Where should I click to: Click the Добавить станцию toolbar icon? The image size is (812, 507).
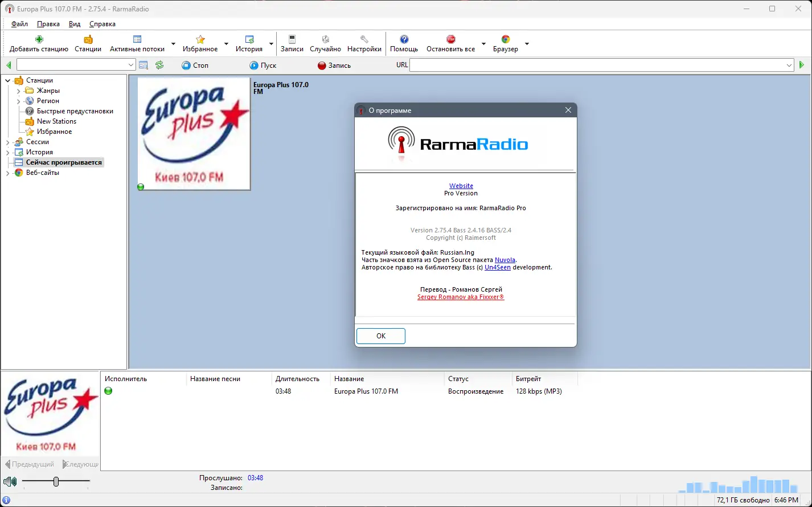pyautogui.click(x=39, y=39)
